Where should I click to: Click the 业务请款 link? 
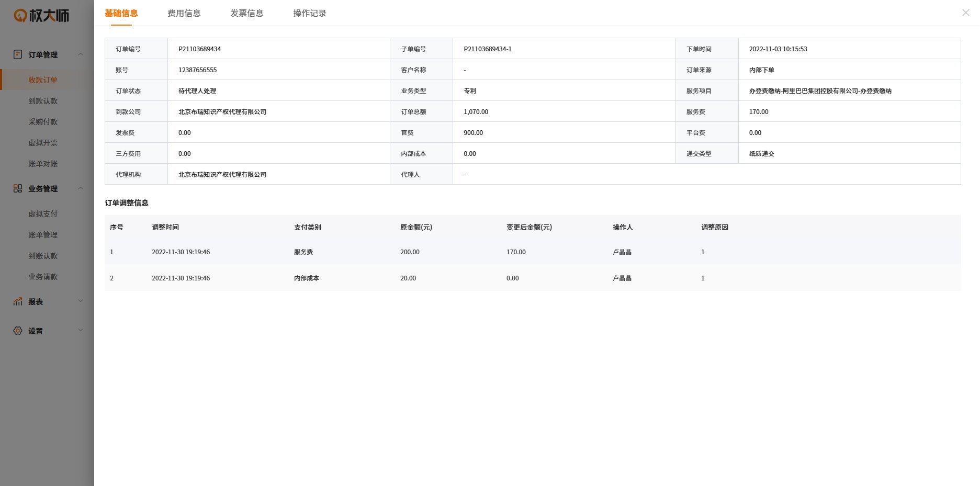[42, 276]
